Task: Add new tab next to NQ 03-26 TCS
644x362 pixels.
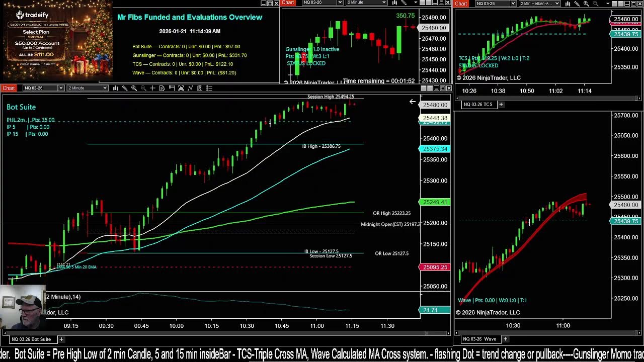Action: 501,104
